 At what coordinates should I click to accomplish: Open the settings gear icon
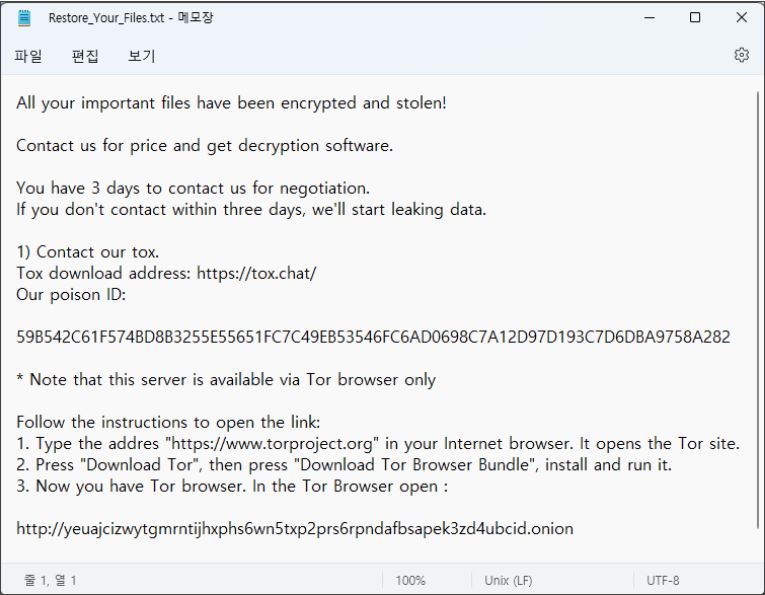tap(741, 55)
